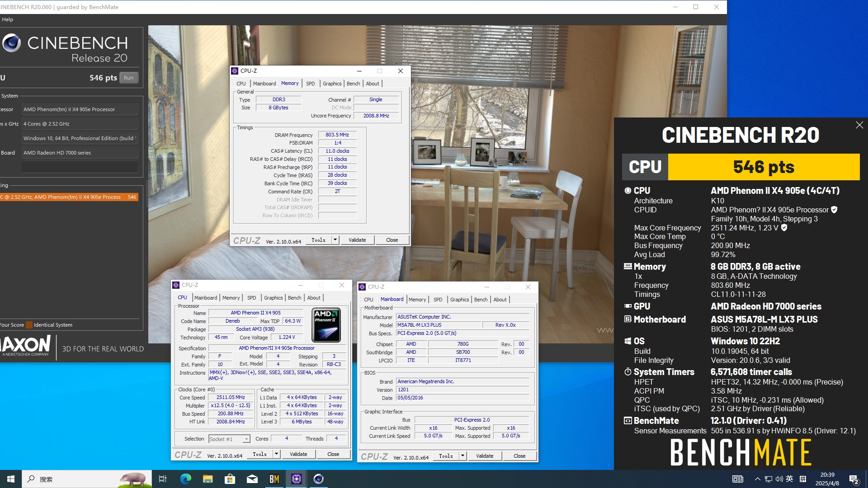
Task: Open CPU tab in Mainboard CPU-Z window
Action: coord(368,300)
